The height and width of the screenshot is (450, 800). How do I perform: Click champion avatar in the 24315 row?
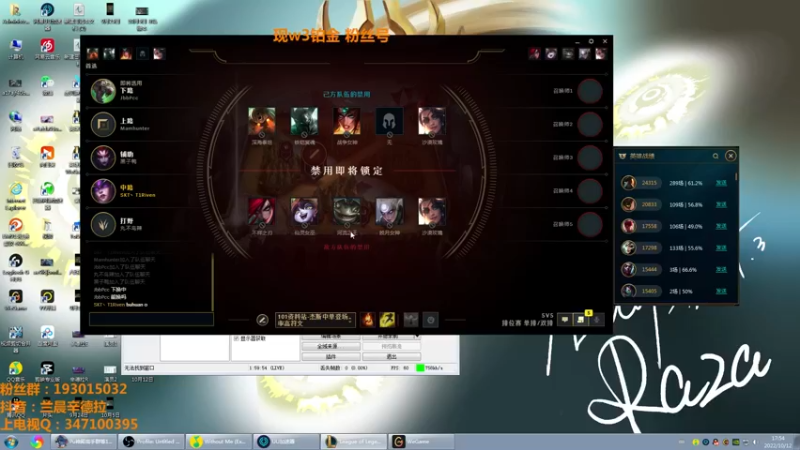click(629, 183)
